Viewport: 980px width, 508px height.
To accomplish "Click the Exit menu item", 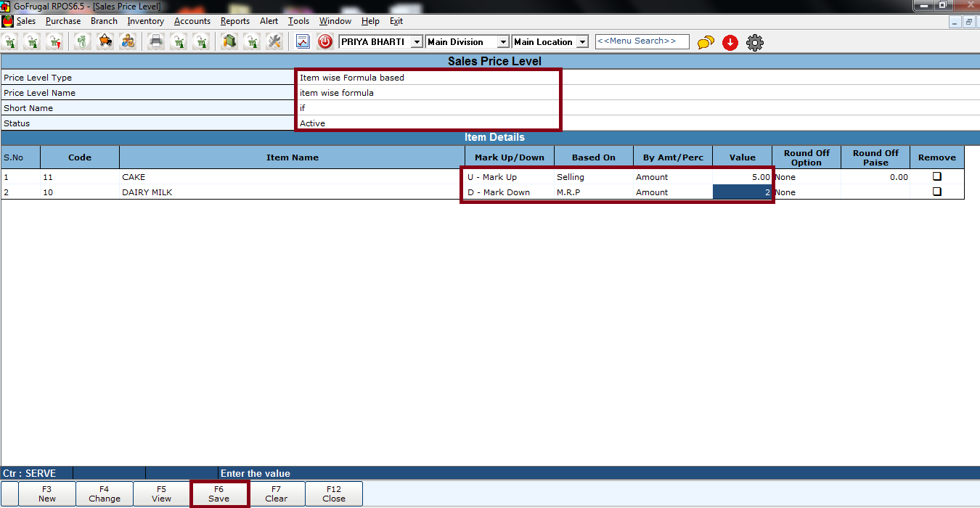I will coord(396,21).
